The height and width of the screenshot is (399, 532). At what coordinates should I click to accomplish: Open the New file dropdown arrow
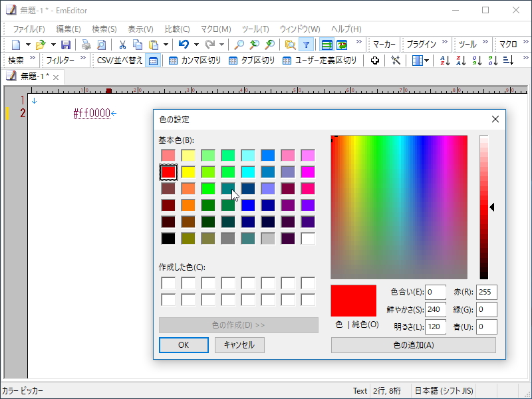pyautogui.click(x=28, y=45)
